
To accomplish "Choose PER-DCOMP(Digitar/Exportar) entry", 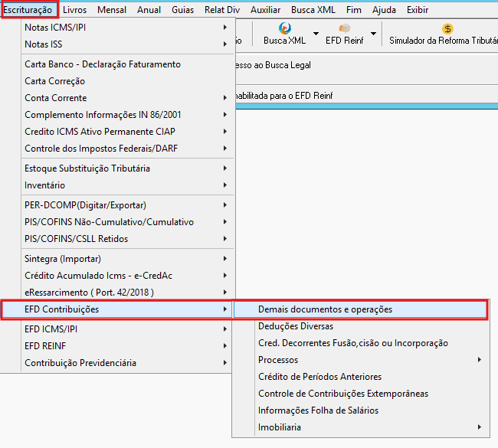I will coord(128,205).
